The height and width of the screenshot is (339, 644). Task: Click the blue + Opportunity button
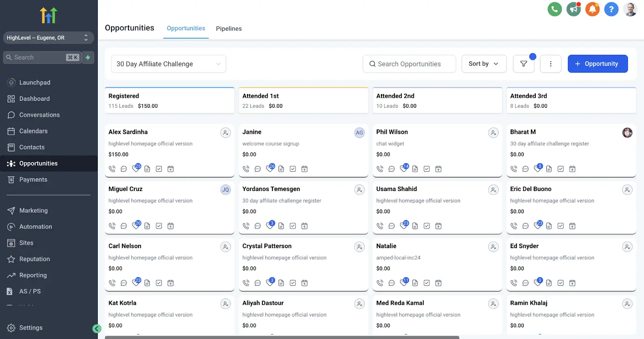pyautogui.click(x=598, y=64)
